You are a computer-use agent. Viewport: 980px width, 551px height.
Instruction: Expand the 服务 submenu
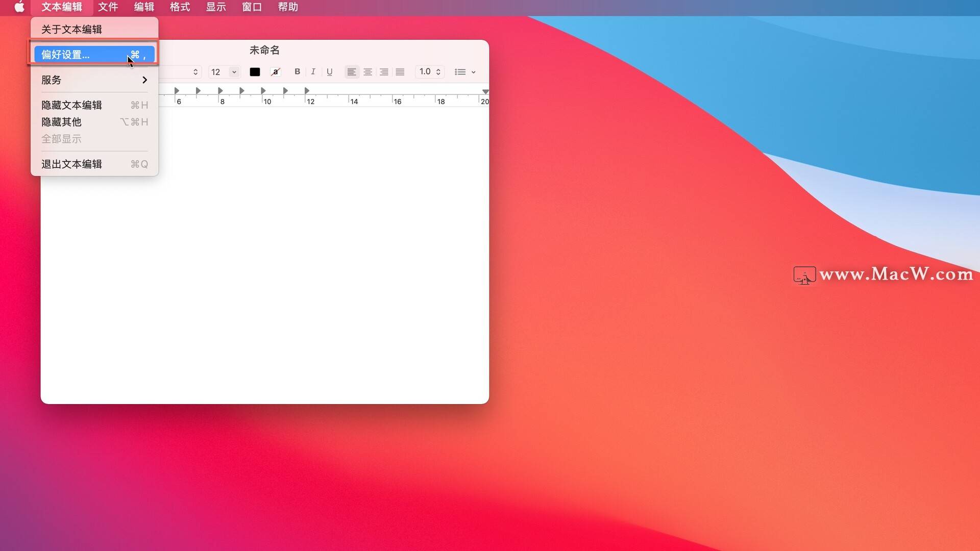[x=94, y=80]
